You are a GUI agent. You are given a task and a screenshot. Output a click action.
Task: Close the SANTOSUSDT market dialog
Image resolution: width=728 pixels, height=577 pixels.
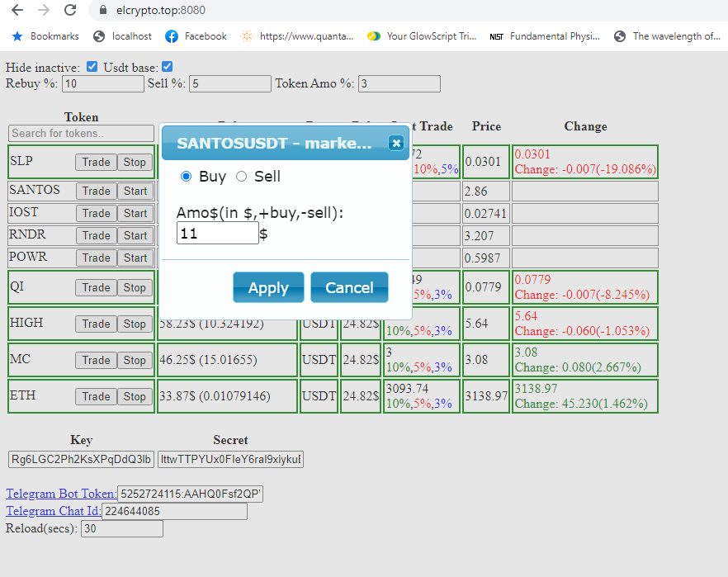click(x=396, y=143)
